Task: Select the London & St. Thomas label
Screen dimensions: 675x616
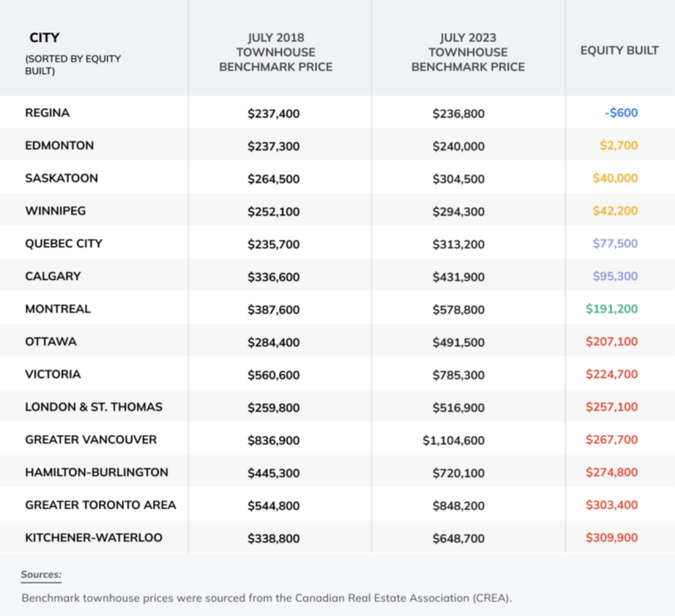Action: click(x=94, y=407)
